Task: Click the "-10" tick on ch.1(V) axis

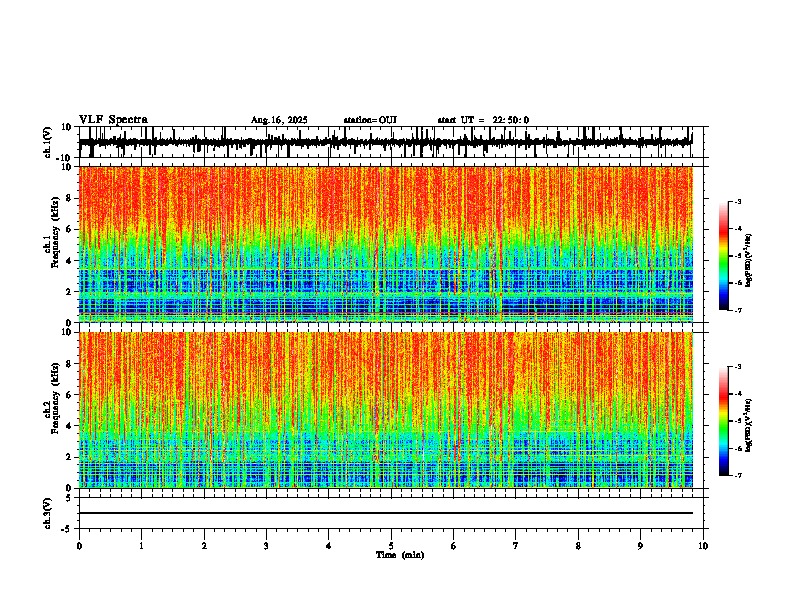Action: point(64,157)
